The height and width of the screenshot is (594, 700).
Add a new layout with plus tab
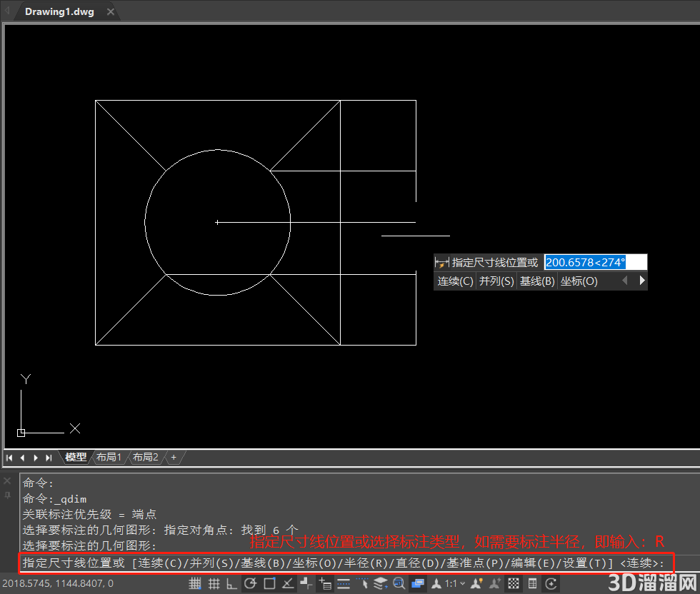(x=174, y=457)
